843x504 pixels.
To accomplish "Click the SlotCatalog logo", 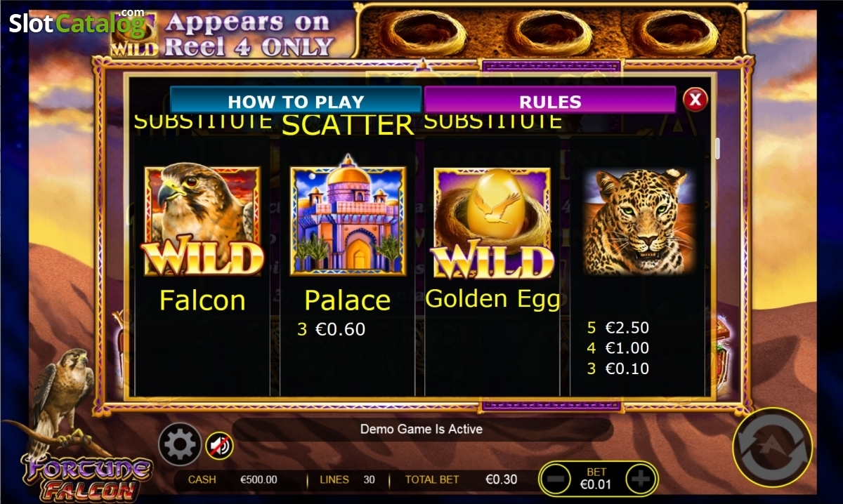I will click(76, 23).
